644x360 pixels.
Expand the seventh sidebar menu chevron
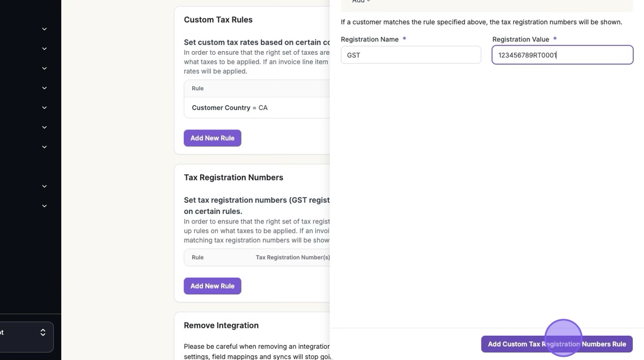point(45,147)
